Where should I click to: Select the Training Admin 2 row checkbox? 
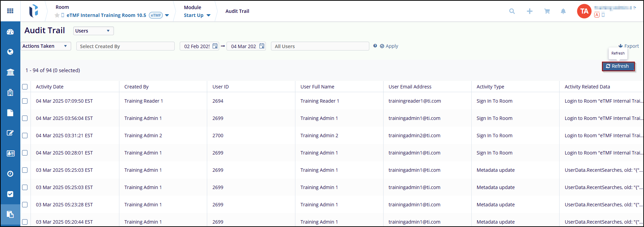[25, 136]
